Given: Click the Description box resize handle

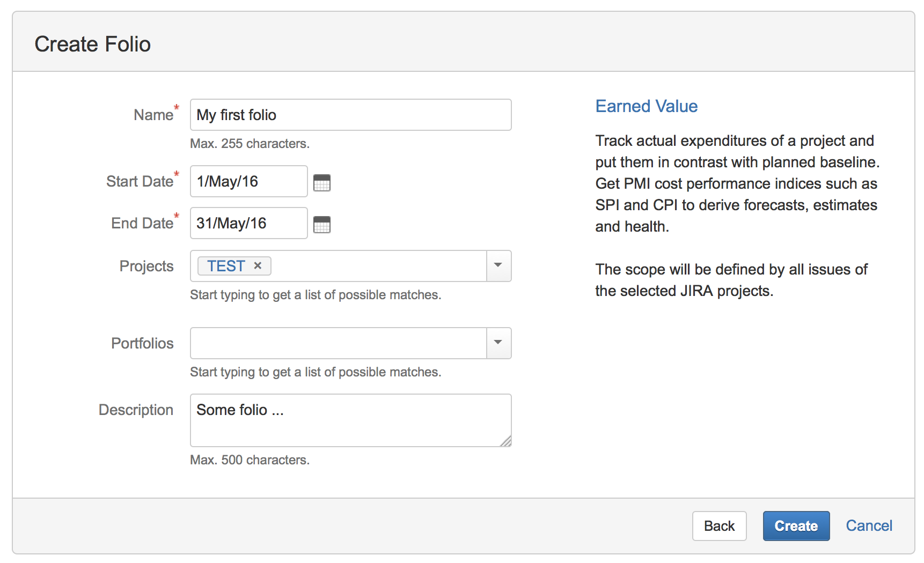Looking at the screenshot, I should [506, 441].
